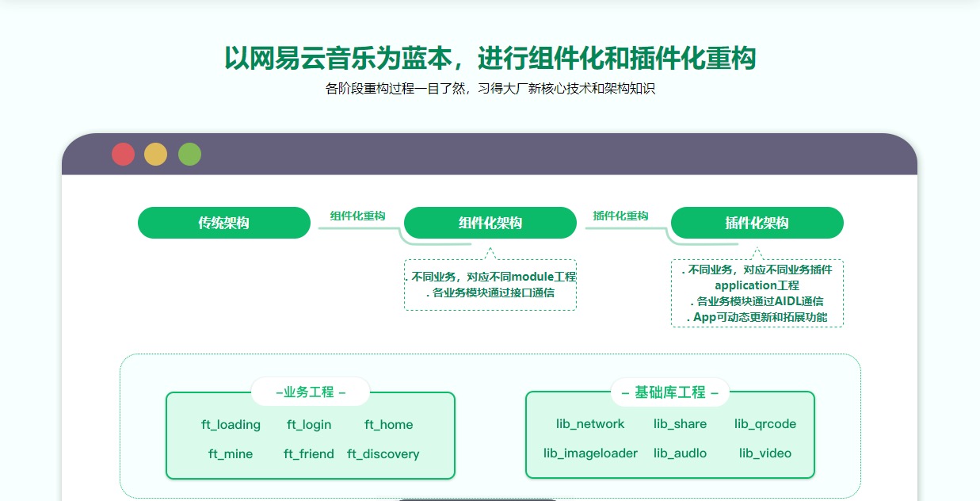The width and height of the screenshot is (980, 501).
Task: Select the lib_network library
Action: [x=590, y=424]
